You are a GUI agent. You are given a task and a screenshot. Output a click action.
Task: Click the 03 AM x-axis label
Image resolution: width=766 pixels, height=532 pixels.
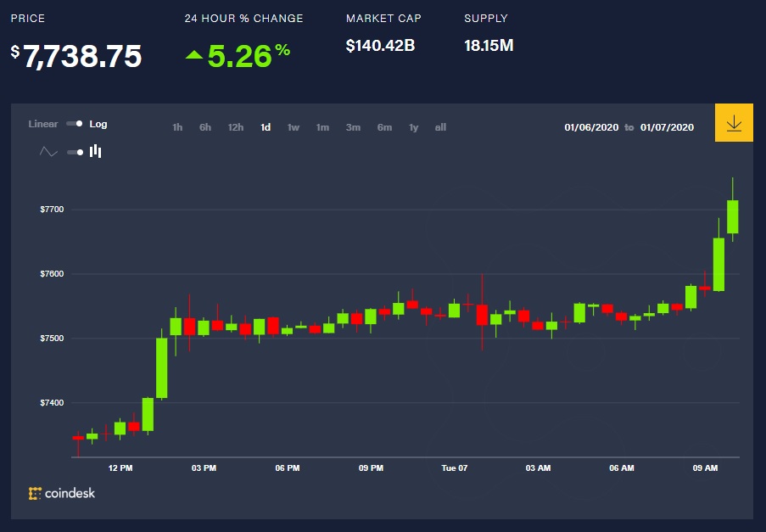pos(538,468)
